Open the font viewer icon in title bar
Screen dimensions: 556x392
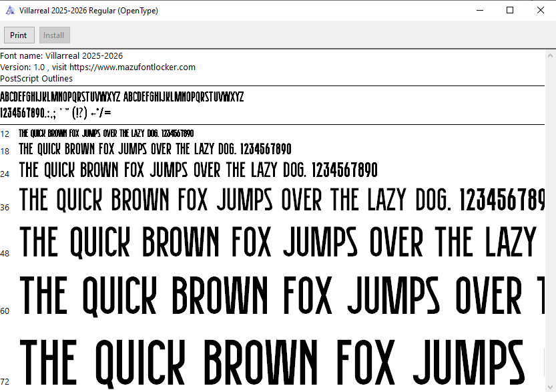tap(9, 11)
